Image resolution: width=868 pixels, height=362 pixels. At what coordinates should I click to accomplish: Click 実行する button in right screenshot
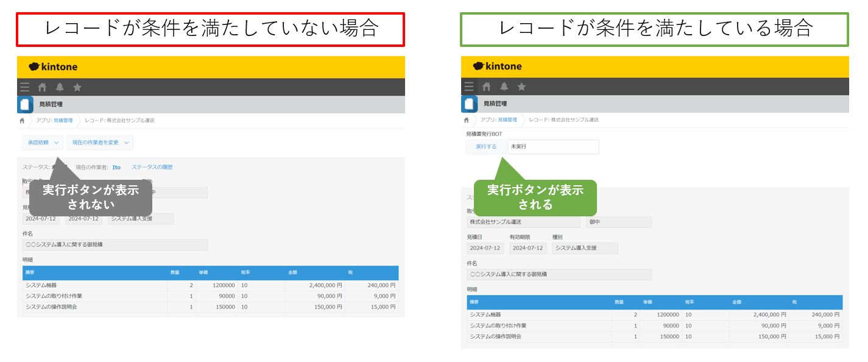[x=486, y=147]
